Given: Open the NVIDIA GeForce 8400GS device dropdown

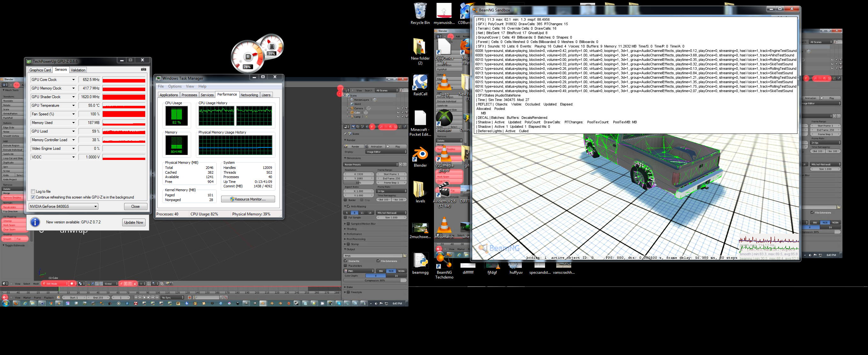Looking at the screenshot, I should (64, 206).
